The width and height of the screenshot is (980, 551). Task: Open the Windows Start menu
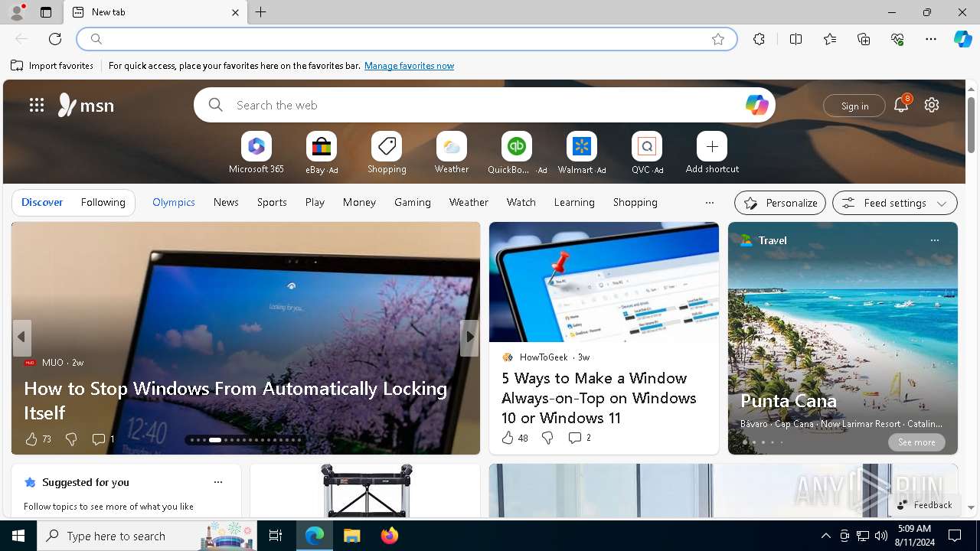pos(18,536)
